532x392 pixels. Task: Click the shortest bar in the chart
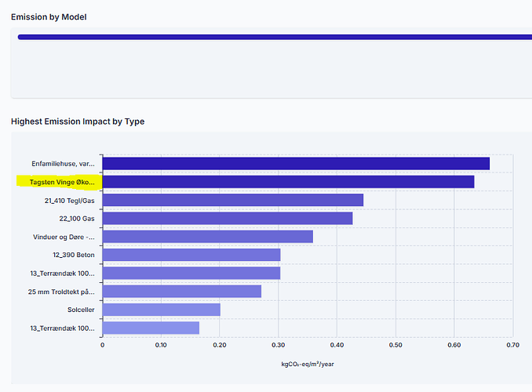(x=150, y=328)
